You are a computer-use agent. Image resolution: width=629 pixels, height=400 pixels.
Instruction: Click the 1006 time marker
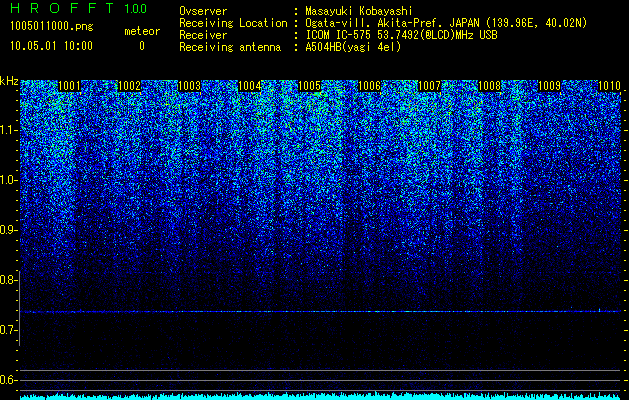tap(369, 86)
